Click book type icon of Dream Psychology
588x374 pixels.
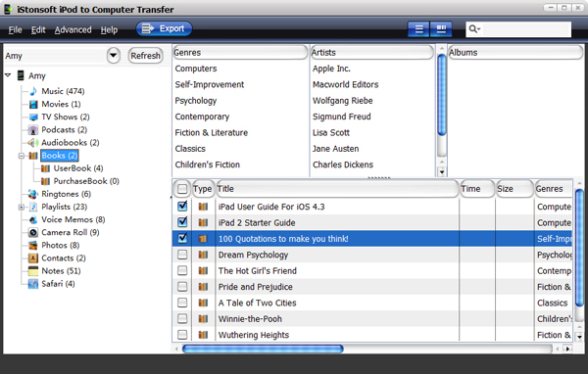pos(203,255)
